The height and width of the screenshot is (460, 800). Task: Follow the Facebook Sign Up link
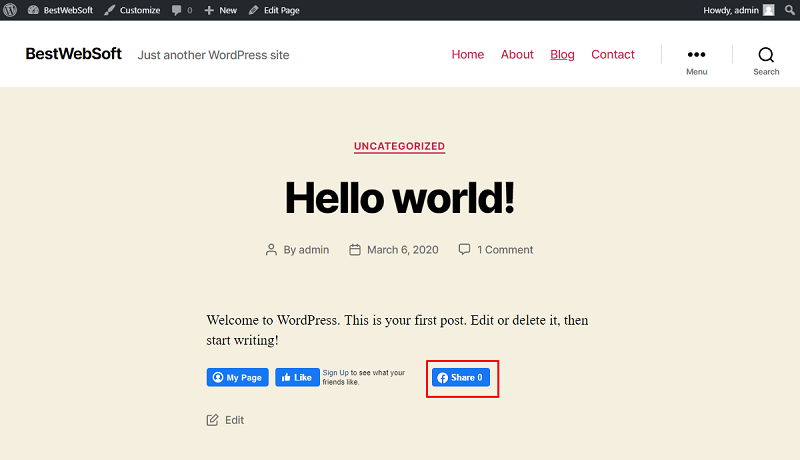tap(335, 373)
